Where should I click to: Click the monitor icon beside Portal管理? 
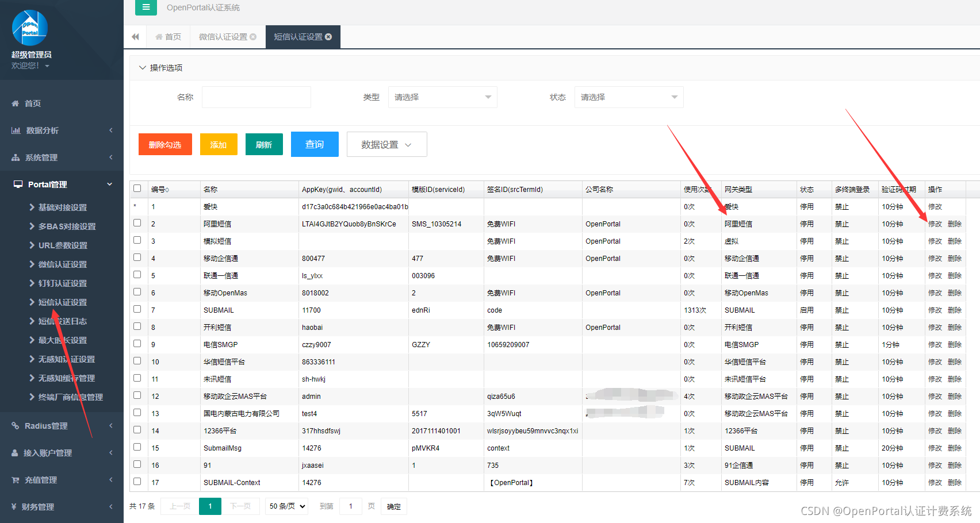(x=18, y=184)
